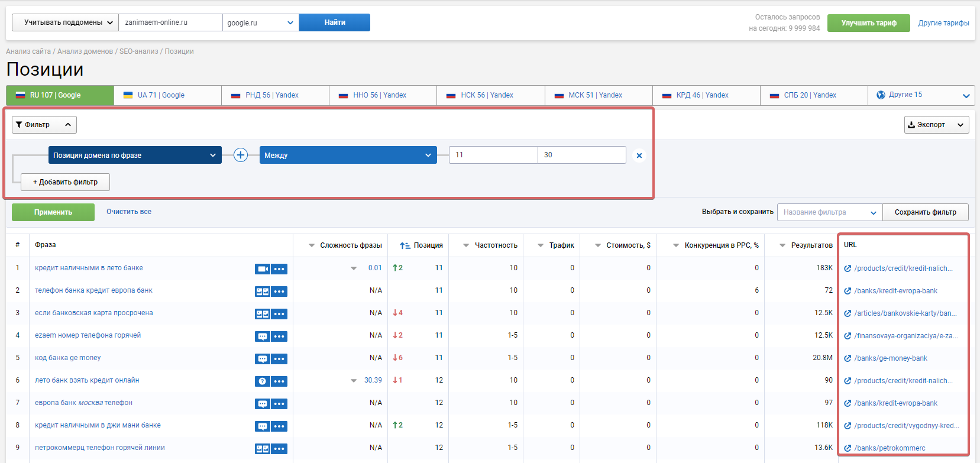
Task: Click '+ Добавить фильтр' button
Action: (65, 182)
